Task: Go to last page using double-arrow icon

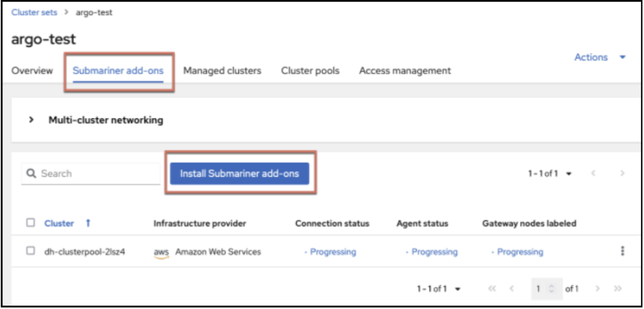Action: [618, 288]
